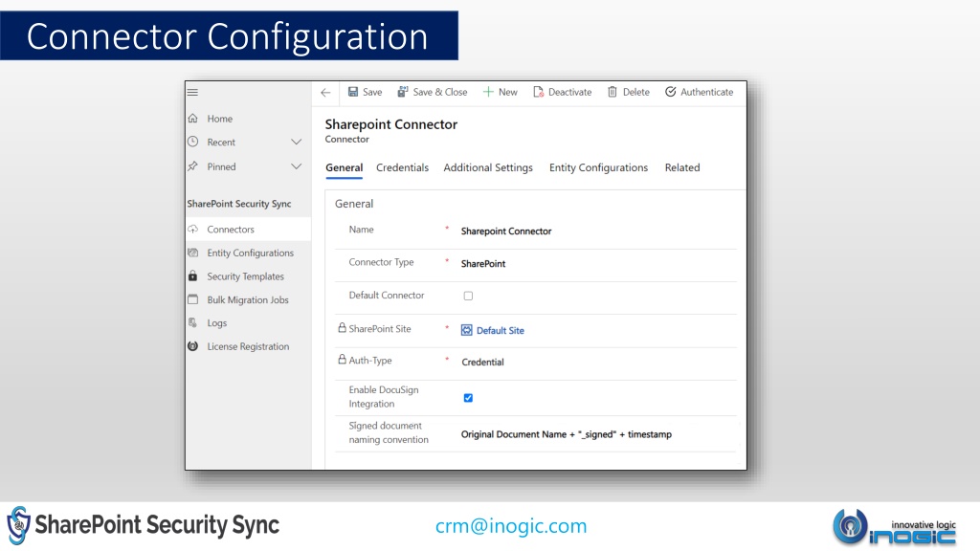Click the Security Templates lock icon

pyautogui.click(x=193, y=275)
